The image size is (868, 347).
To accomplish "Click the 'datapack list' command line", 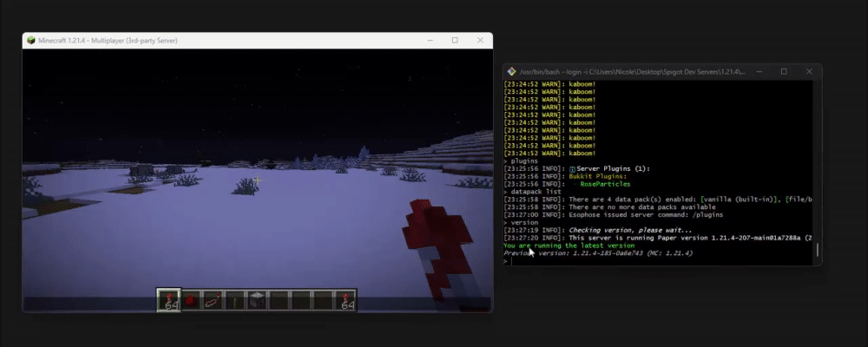I will (535, 192).
